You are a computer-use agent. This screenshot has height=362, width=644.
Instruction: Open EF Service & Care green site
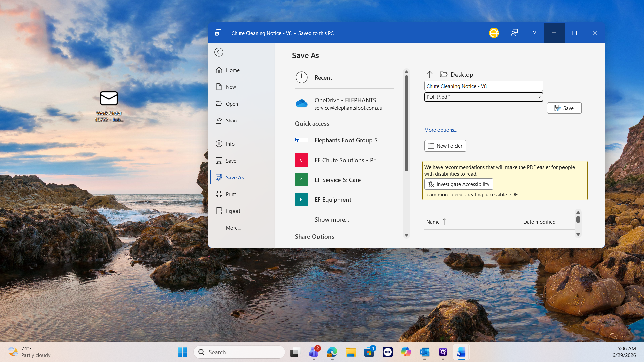(x=344, y=180)
